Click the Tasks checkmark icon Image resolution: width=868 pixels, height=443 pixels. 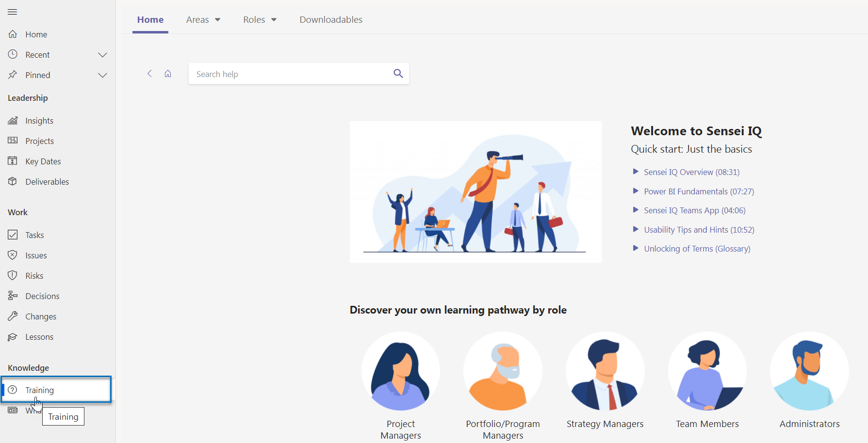point(13,235)
